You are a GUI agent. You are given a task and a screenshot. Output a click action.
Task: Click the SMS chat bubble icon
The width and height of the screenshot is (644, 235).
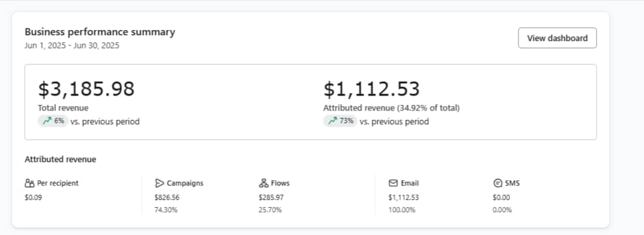click(498, 183)
